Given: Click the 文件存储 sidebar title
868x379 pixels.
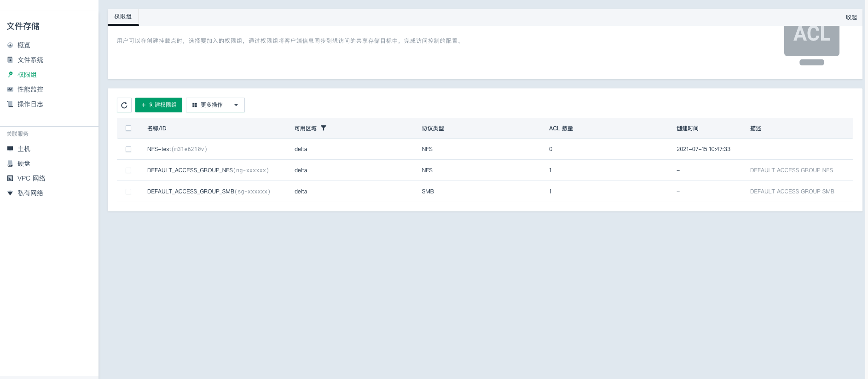Looking at the screenshot, I should coord(23,26).
